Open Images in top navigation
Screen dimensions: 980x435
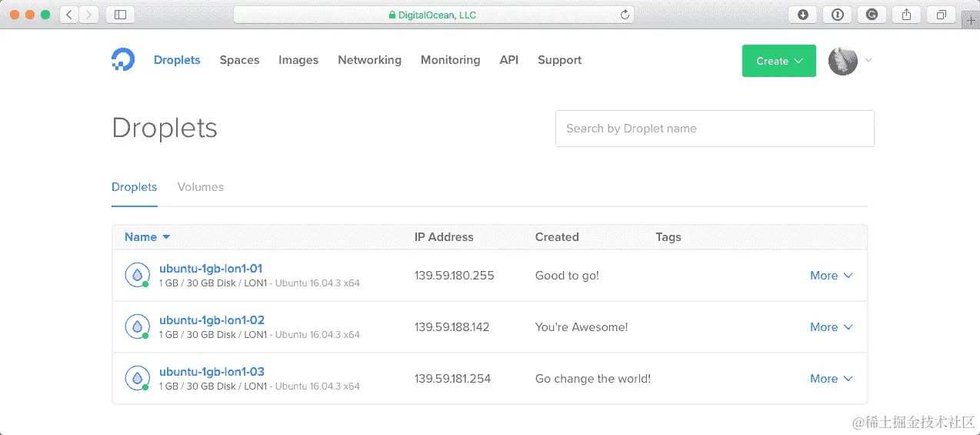298,60
